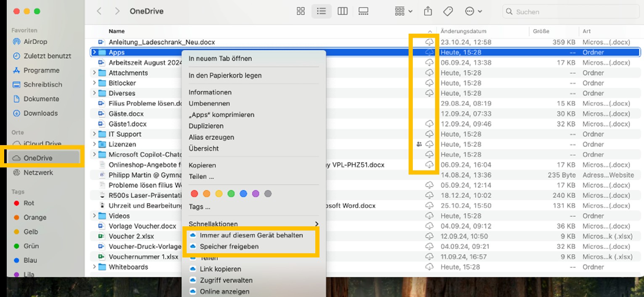
Task: Expand the IT Support folder
Action: tap(95, 134)
